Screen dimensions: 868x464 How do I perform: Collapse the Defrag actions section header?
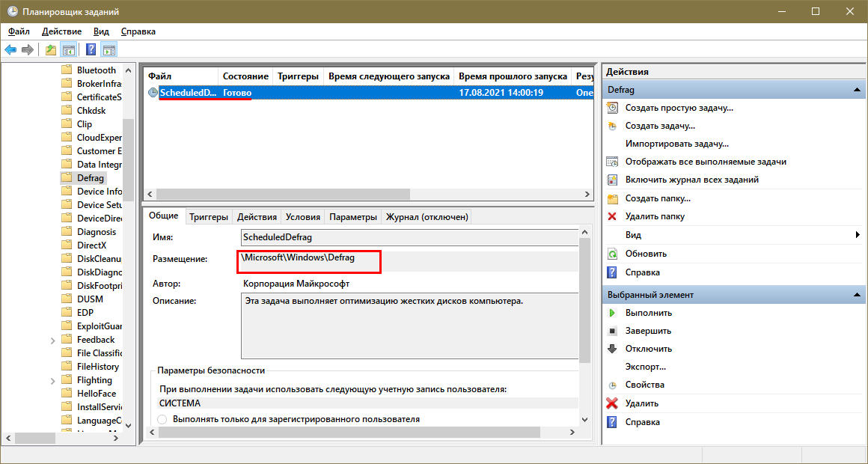[x=855, y=90]
